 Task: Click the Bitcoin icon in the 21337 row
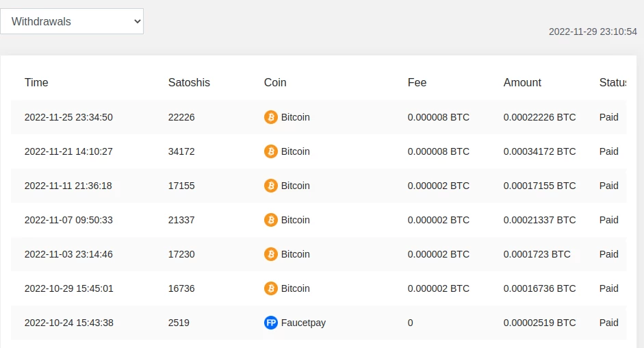pos(271,220)
